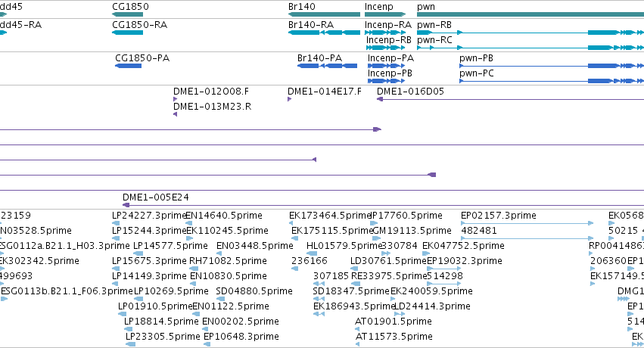Click EST HL01579.5prime
Screen dimensions: 644x348
[x=344, y=246]
